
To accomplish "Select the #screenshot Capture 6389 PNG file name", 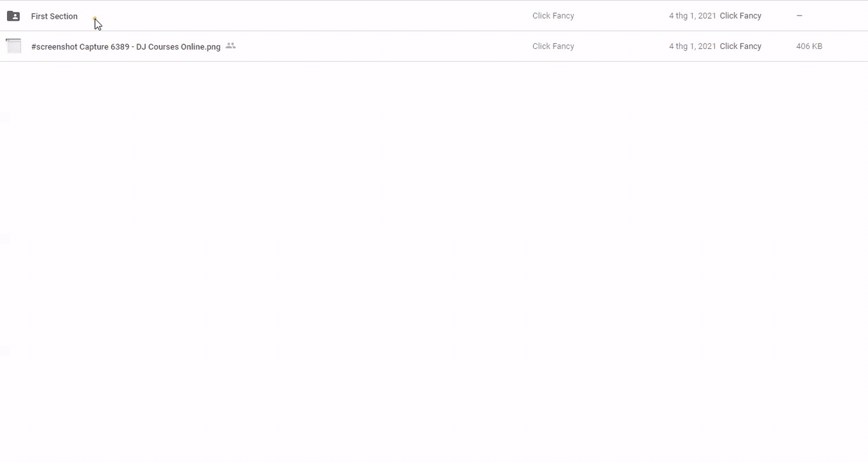I will pyautogui.click(x=125, y=47).
